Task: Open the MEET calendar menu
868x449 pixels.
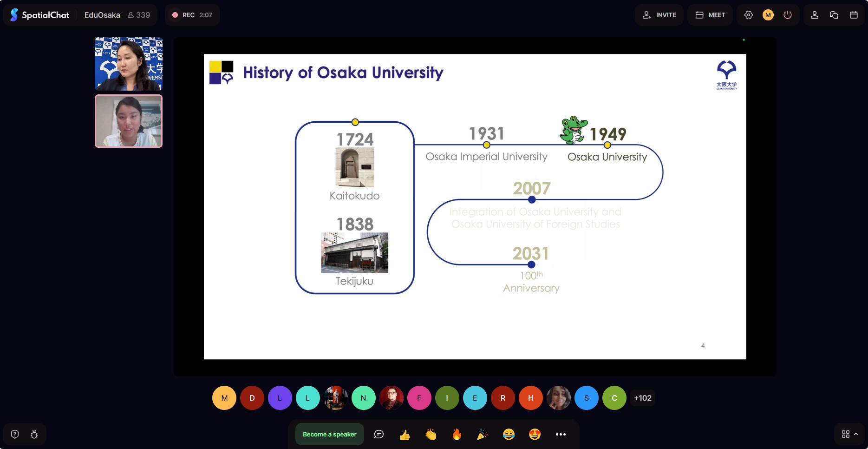Action: tap(710, 15)
